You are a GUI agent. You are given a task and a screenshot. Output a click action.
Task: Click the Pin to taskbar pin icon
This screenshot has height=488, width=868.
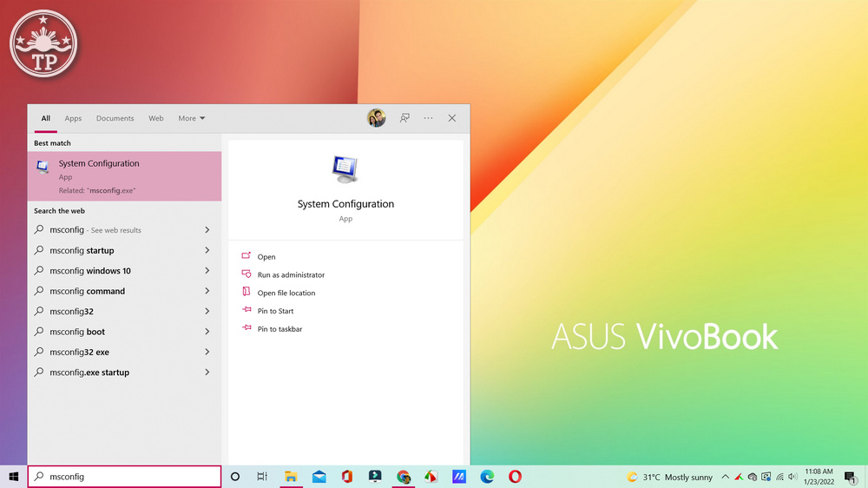click(247, 328)
